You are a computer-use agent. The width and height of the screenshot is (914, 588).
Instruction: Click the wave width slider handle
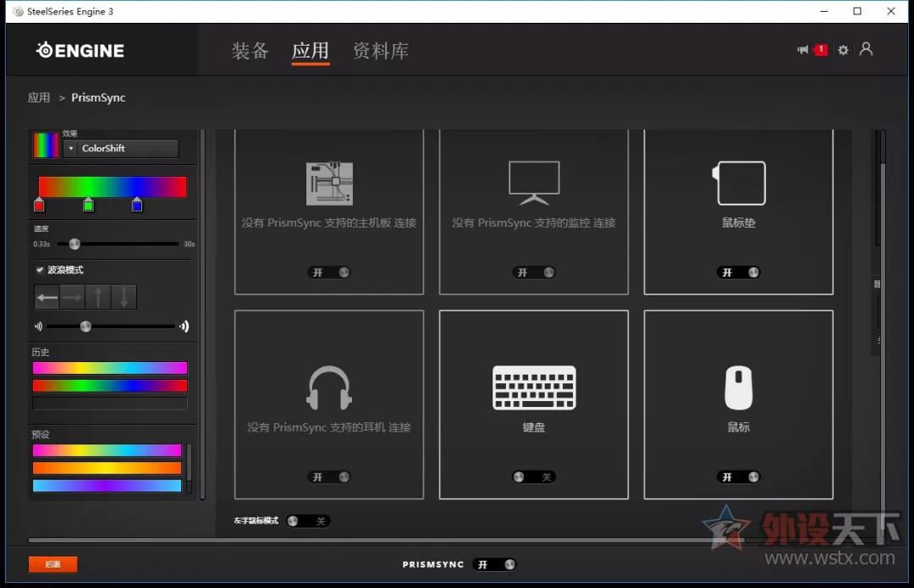[x=85, y=327]
